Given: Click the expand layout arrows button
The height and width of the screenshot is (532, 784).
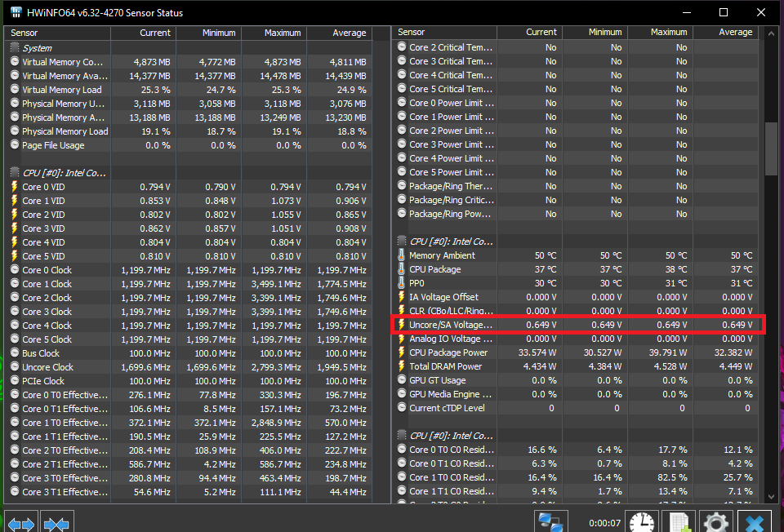Looking at the screenshot, I should (x=21, y=523).
